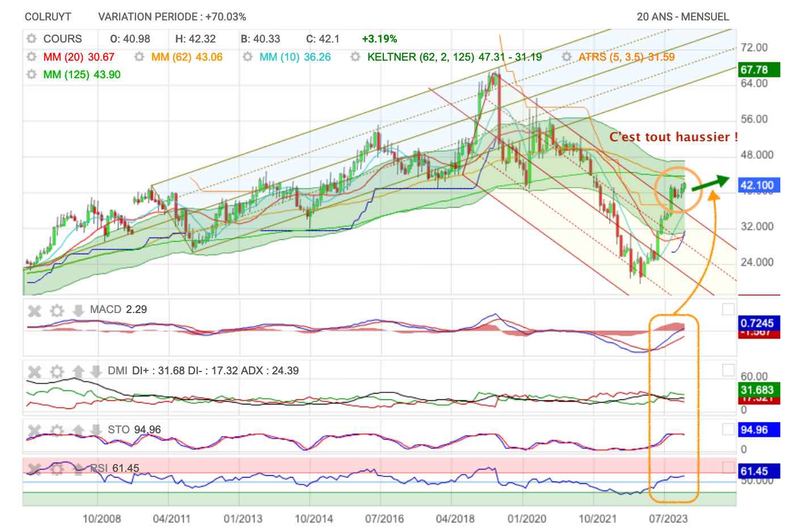Open MACD panel gear settings
Image resolution: width=786 pixels, height=532 pixels.
coord(57,311)
